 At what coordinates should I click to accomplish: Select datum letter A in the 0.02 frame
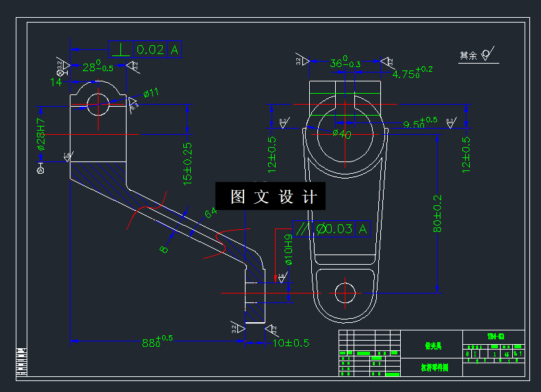(174, 50)
